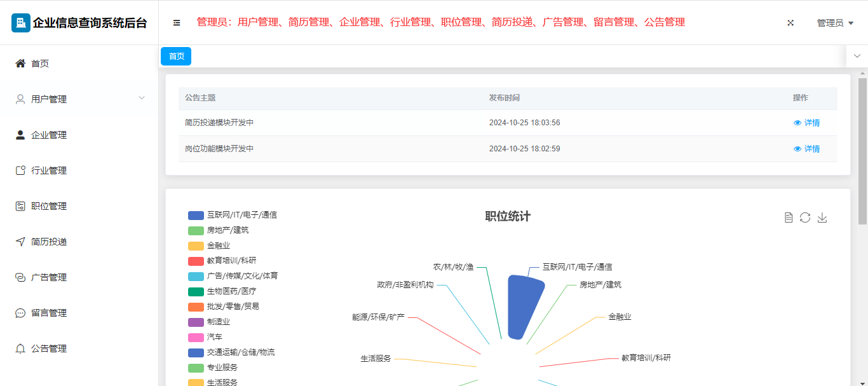Screen dimensions: 868x386
Task: Toggle 交通运输/仓储/物流 legend entry
Action: (231, 352)
